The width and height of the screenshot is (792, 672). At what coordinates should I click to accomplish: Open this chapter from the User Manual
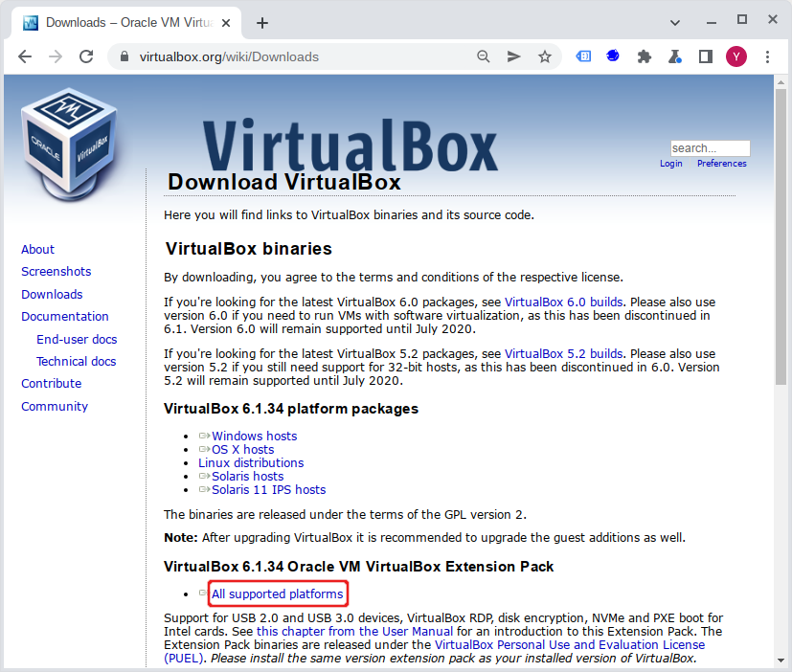(354, 631)
